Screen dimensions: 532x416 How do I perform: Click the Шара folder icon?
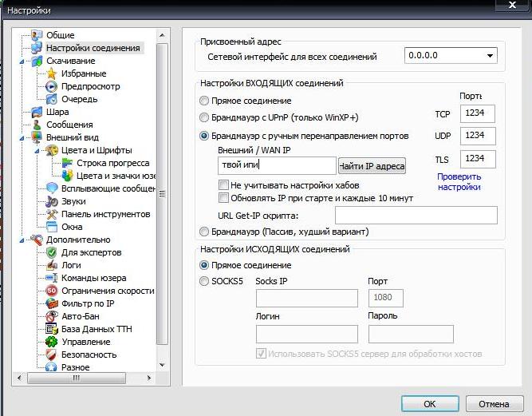37,112
